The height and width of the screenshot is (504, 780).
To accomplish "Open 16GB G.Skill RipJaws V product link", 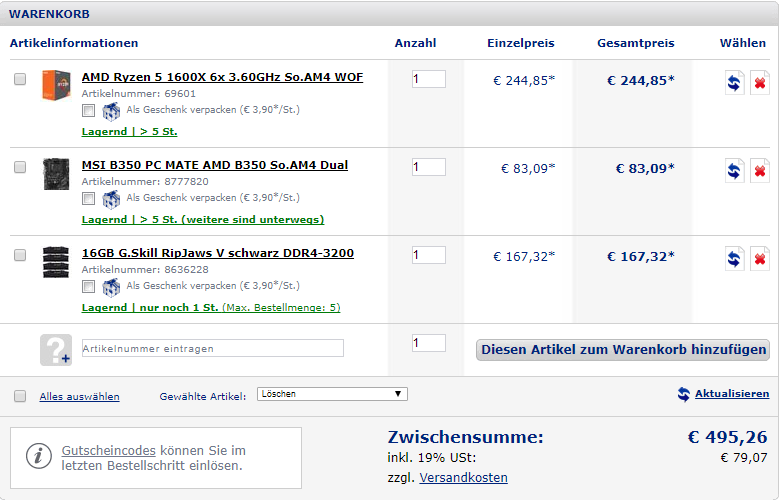I will click(x=218, y=253).
